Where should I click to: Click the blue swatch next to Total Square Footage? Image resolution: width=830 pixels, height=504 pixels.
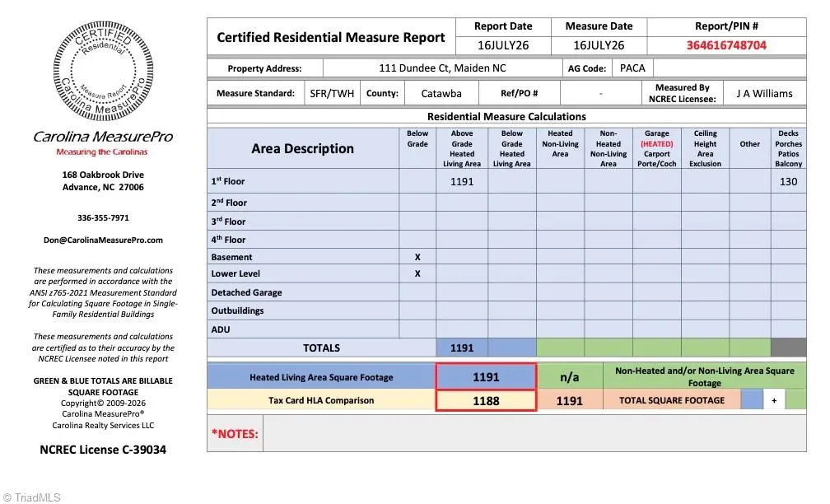[752, 400]
